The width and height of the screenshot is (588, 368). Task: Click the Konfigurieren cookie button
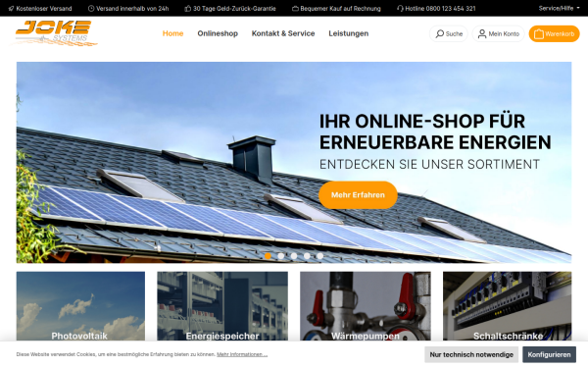click(x=549, y=354)
